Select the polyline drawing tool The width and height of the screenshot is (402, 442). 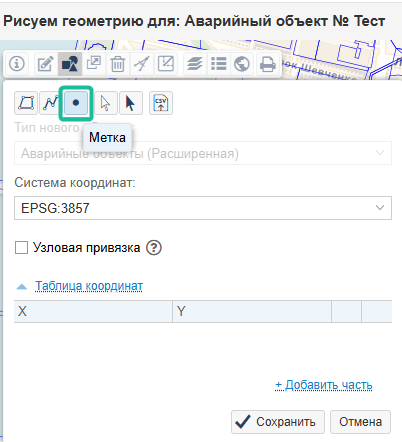pyautogui.click(x=50, y=103)
